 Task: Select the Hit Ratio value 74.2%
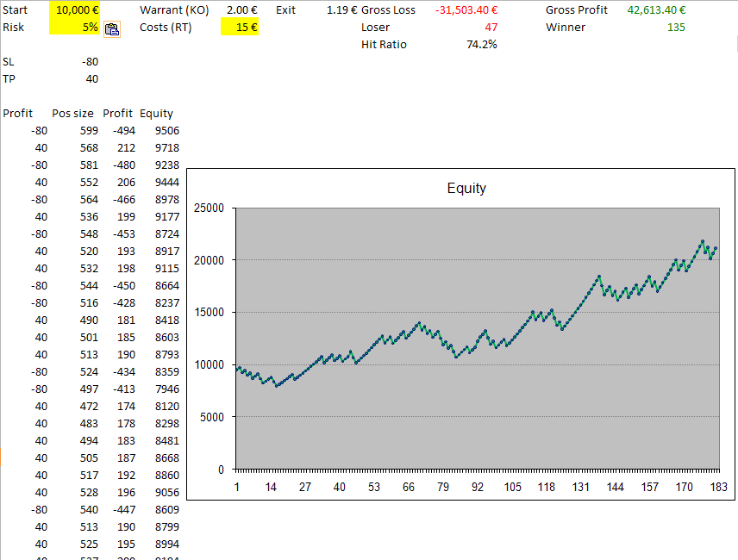(x=481, y=45)
